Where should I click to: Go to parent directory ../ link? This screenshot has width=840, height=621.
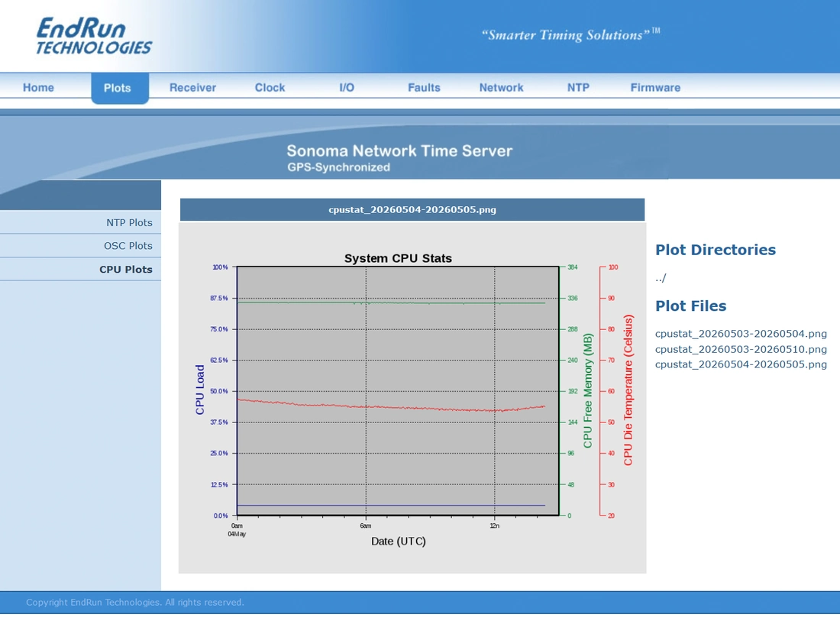click(661, 278)
